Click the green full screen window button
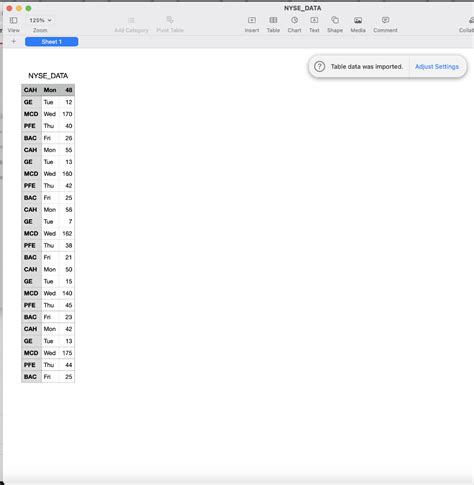Viewport: 474px width, 485px height. (29, 8)
